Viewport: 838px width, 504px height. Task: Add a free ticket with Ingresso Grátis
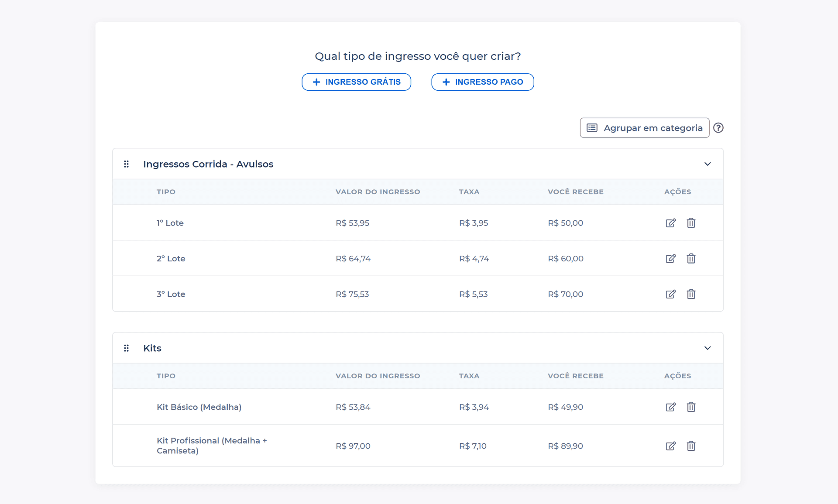pyautogui.click(x=356, y=82)
